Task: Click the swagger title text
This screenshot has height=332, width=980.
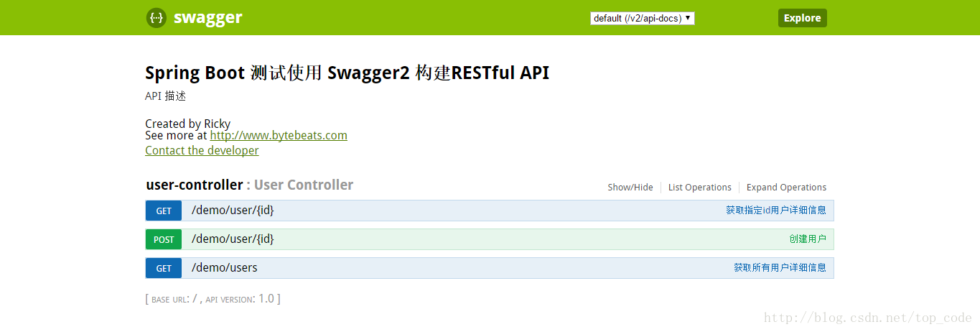Action: [x=207, y=18]
